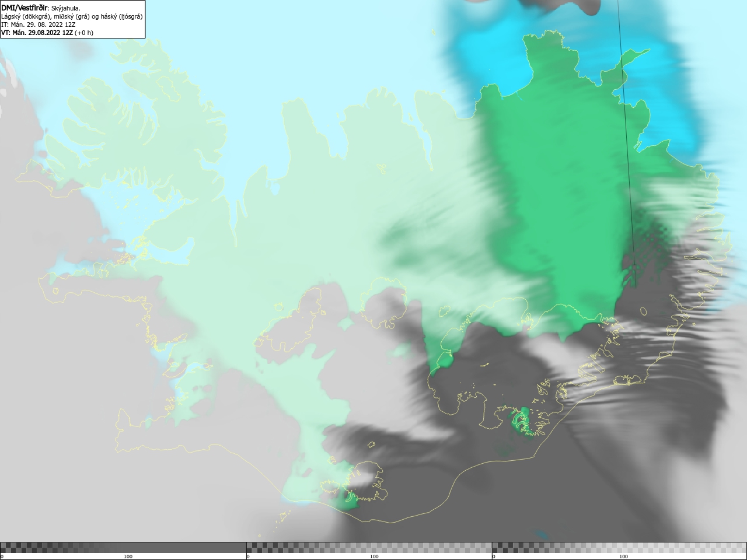This screenshot has width=747, height=560.
Task: Click the 'Lágský (dökkgrá), miðský (grá)' legend line
Action: pos(72,16)
